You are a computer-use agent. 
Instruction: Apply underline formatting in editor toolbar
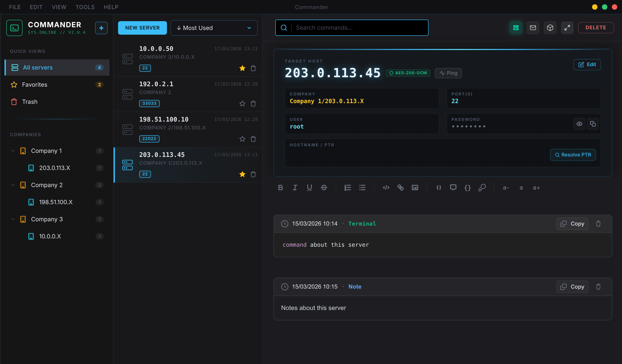coord(309,188)
